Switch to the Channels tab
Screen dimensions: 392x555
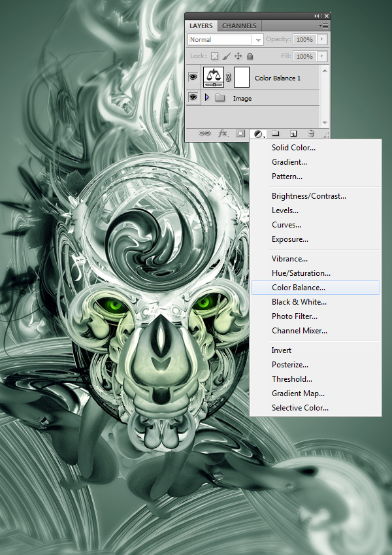click(x=239, y=26)
